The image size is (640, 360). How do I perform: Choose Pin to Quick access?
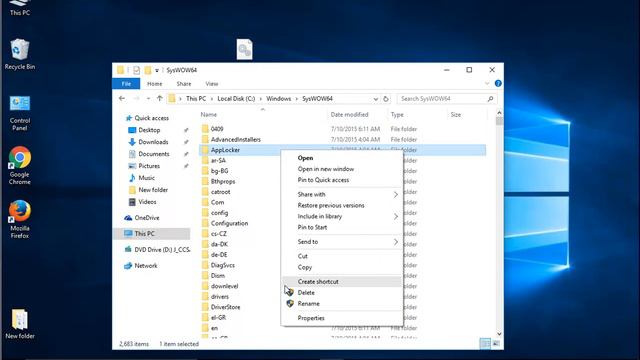[341, 180]
